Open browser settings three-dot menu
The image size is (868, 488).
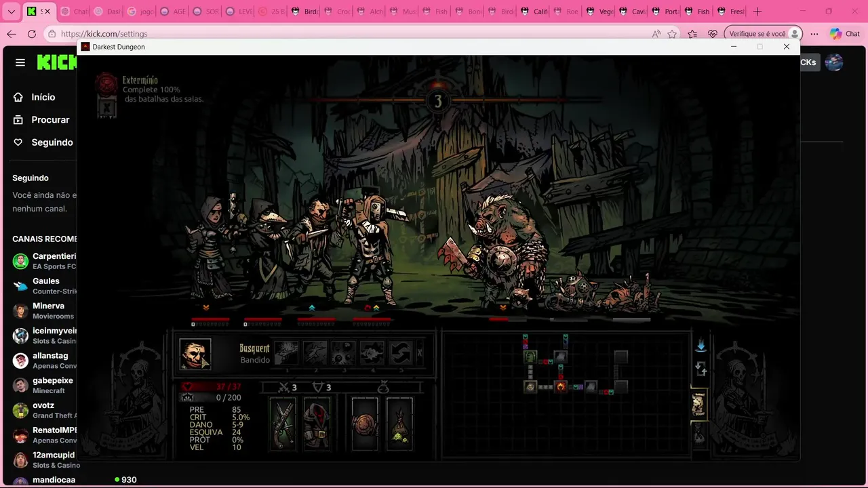(x=814, y=34)
